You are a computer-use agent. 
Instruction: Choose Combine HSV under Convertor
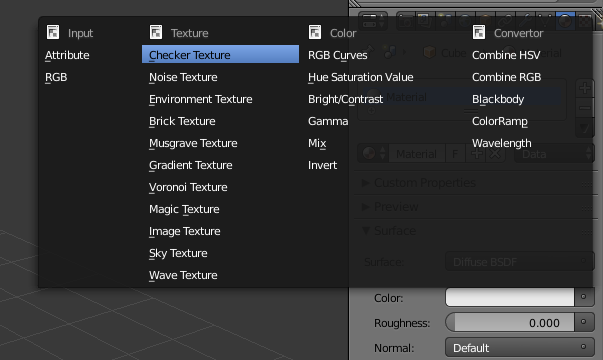pyautogui.click(x=506, y=55)
